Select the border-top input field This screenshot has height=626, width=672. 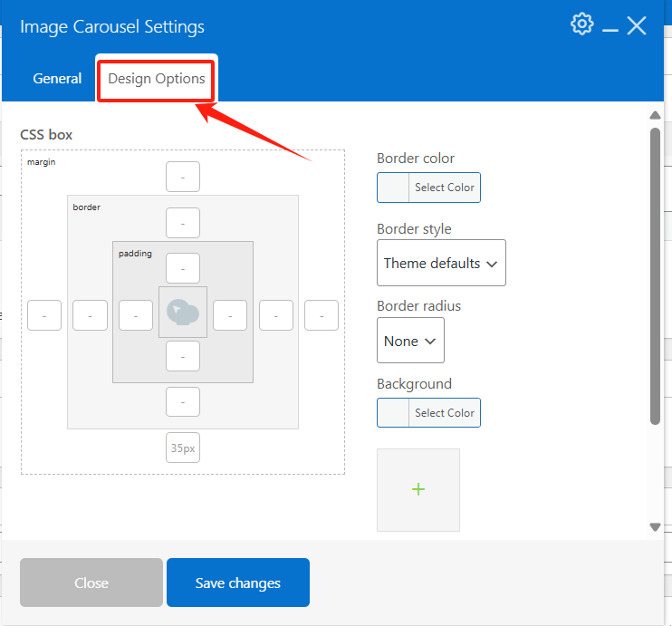(x=183, y=222)
